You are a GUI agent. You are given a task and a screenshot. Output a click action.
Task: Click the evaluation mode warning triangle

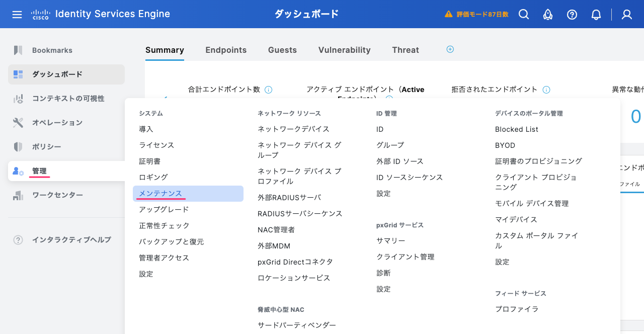[449, 14]
